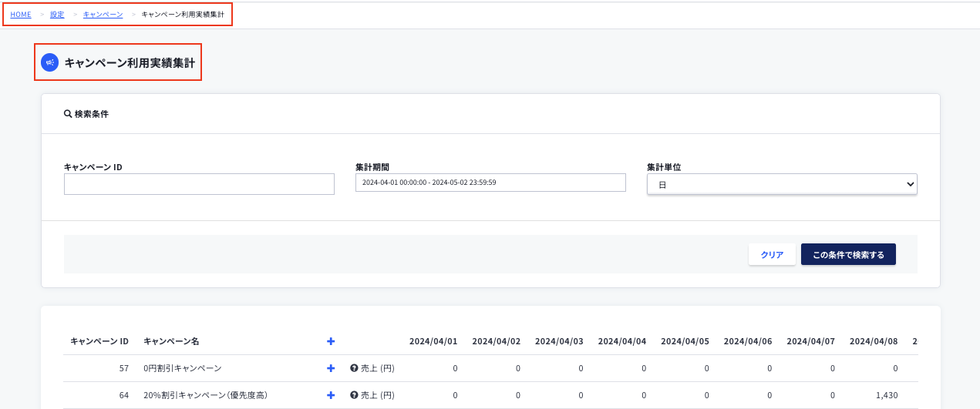The image size is (980, 409).
Task: Click 2024/04/03 date column header
Action: pos(559,341)
